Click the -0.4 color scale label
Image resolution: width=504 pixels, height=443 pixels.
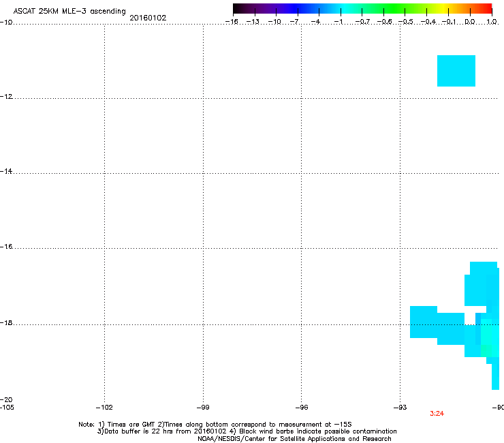(x=428, y=22)
